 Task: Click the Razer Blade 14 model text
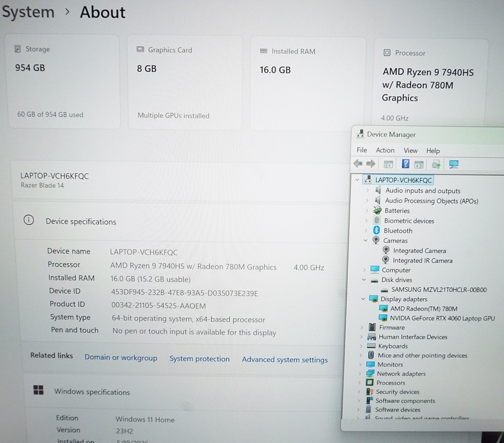(42, 185)
